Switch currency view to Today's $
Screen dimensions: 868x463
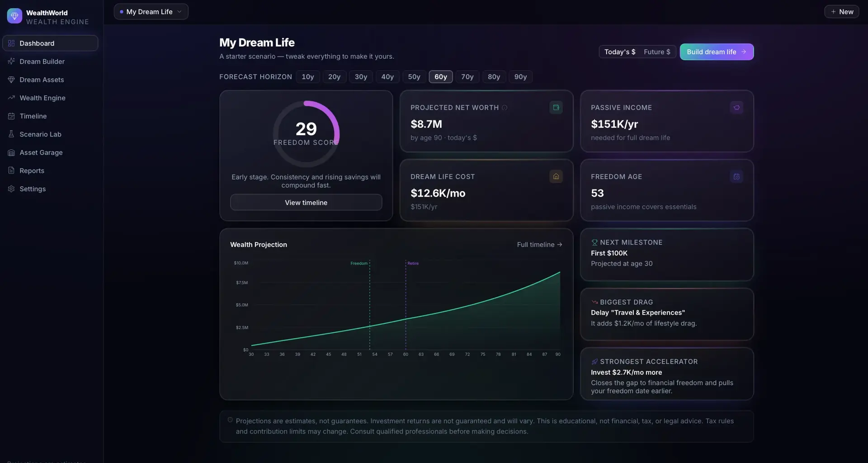[x=620, y=52]
